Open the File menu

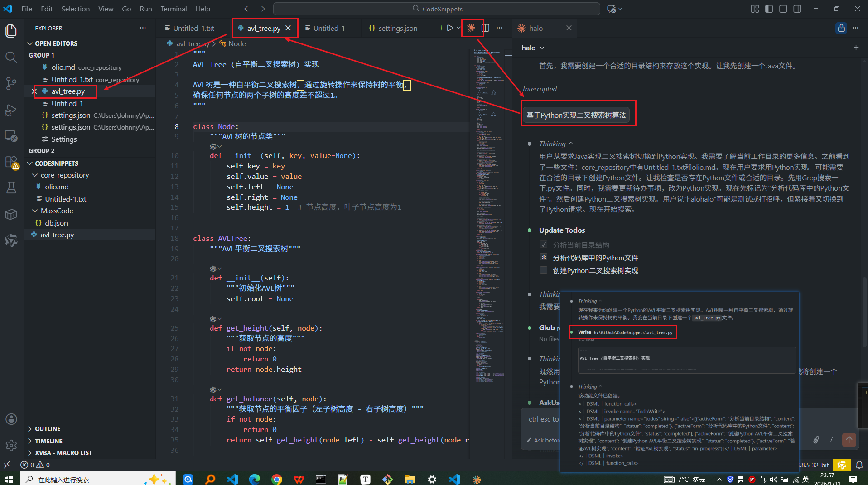pos(27,9)
